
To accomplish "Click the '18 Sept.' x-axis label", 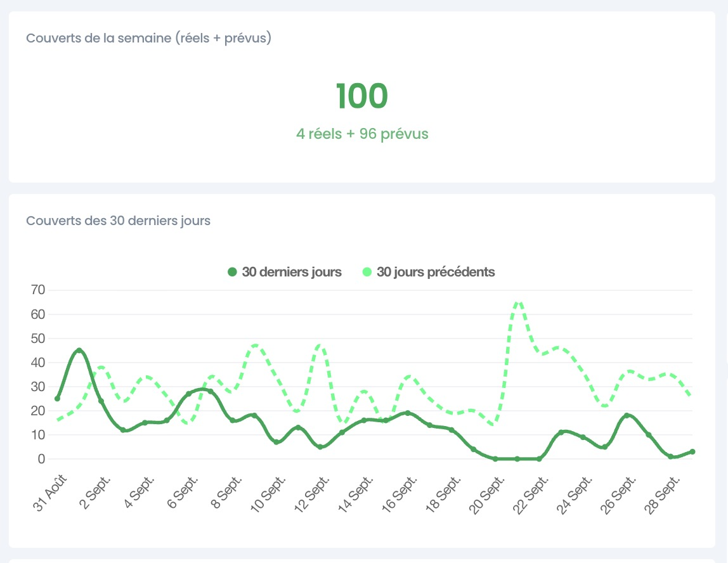I will coord(443,495).
